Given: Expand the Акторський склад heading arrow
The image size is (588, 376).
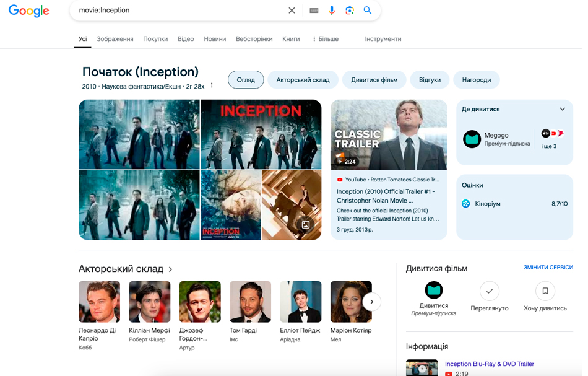Looking at the screenshot, I should pos(171,269).
